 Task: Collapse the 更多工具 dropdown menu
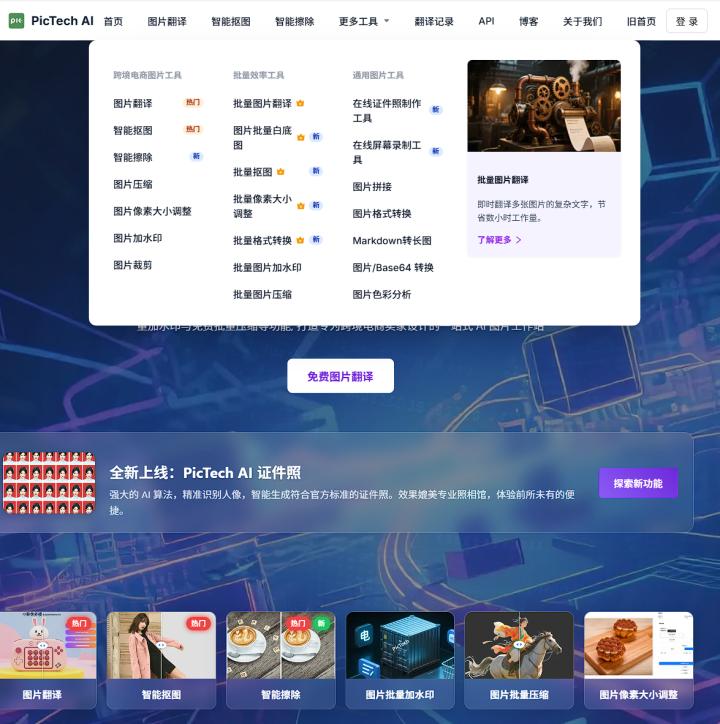(364, 21)
